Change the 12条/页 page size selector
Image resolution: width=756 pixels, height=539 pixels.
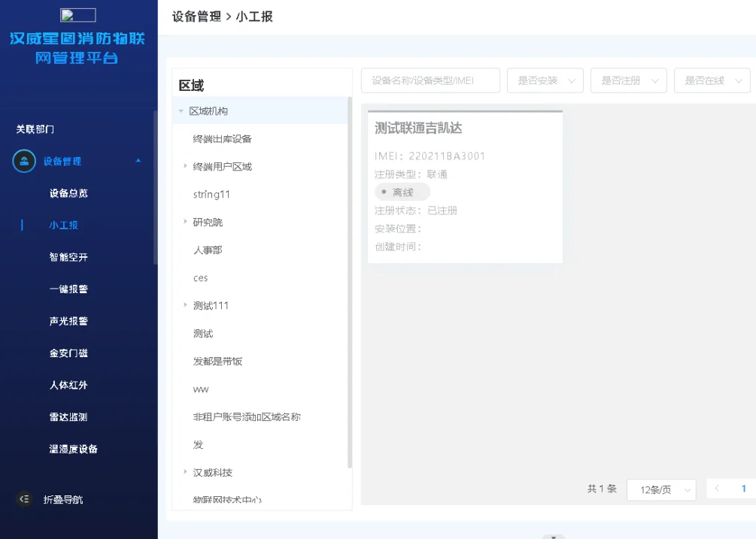[x=660, y=489]
